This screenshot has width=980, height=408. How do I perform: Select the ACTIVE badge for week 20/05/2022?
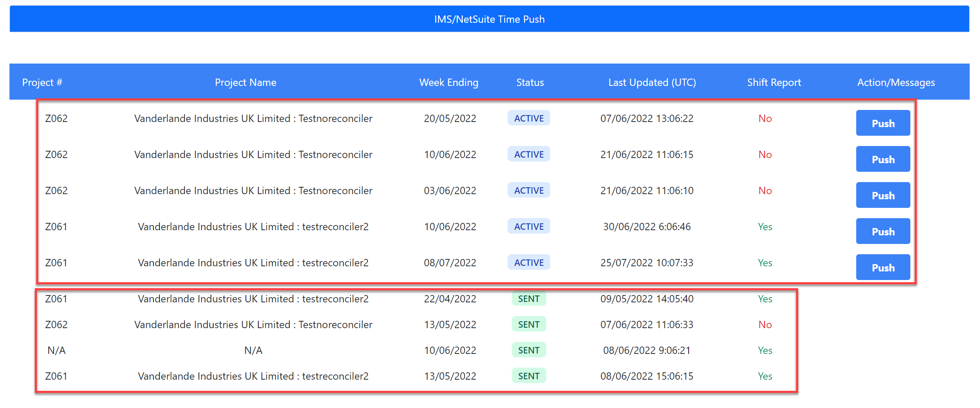[529, 118]
